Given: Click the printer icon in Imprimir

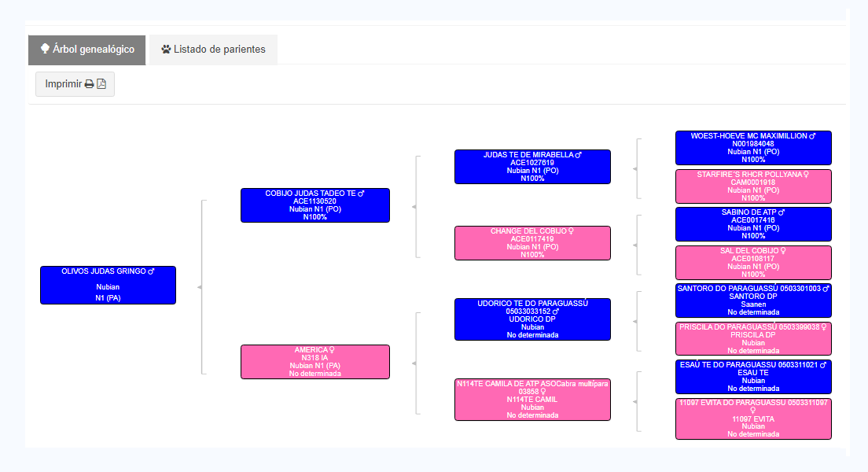Looking at the screenshot, I should point(89,84).
